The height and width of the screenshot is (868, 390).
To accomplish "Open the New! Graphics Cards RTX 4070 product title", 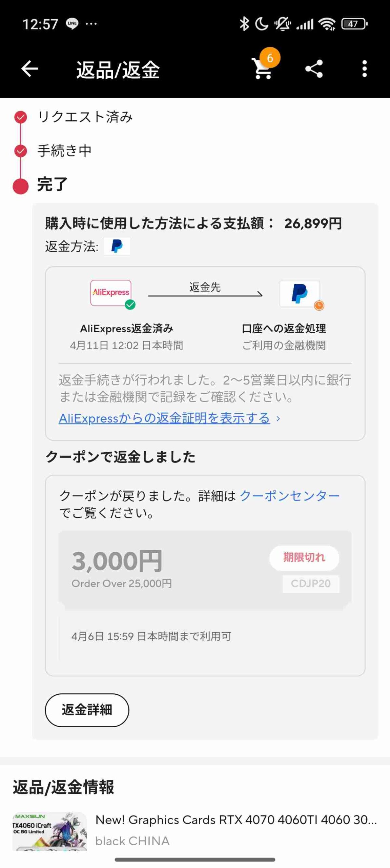I will point(236,820).
